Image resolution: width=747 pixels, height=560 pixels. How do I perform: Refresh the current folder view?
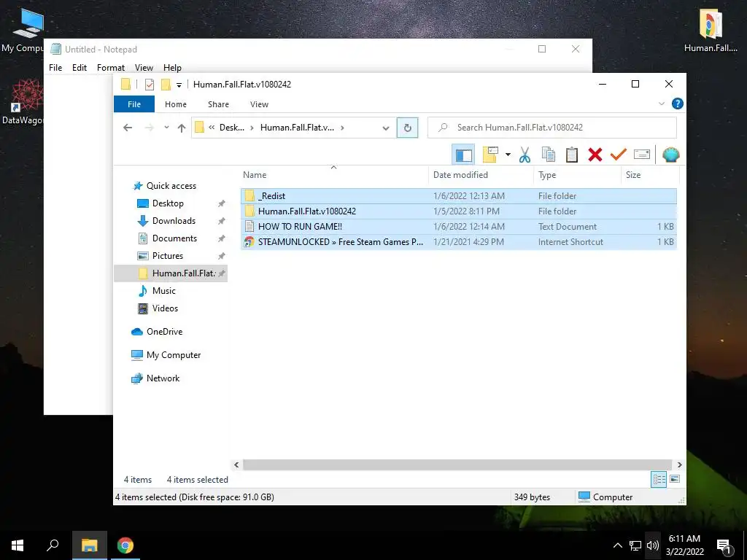click(407, 128)
